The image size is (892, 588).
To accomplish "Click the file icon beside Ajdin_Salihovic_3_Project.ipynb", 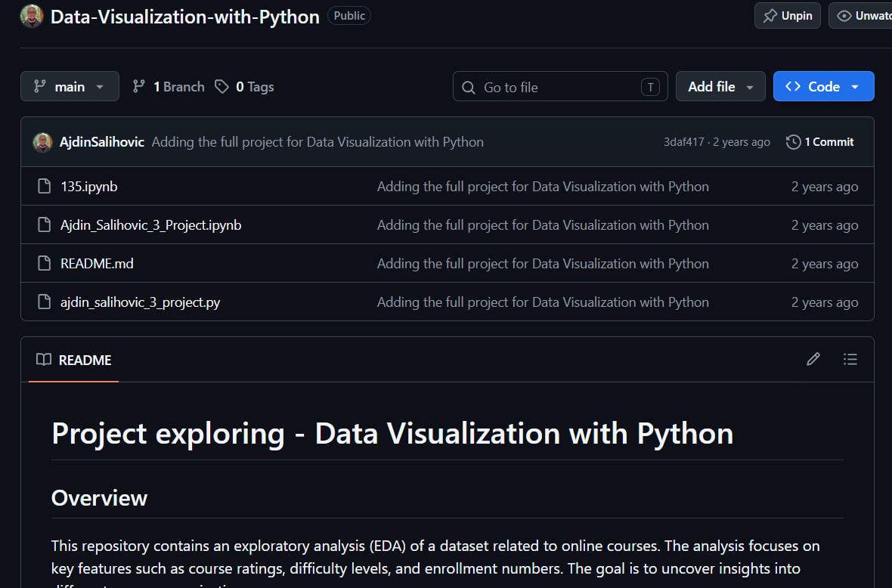I will click(45, 225).
